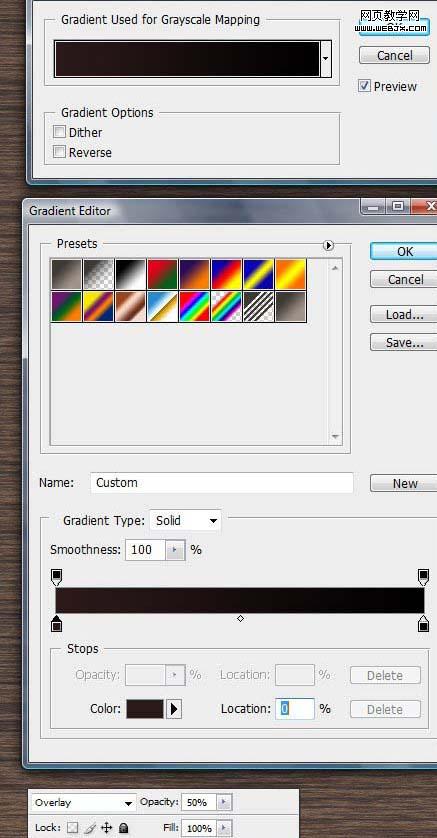Expand the grayscale mapping gradient picker arrow
The height and width of the screenshot is (838, 437).
326,58
